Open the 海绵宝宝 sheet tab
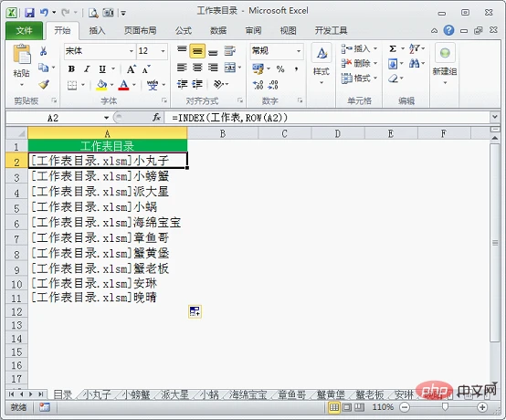 pos(248,394)
